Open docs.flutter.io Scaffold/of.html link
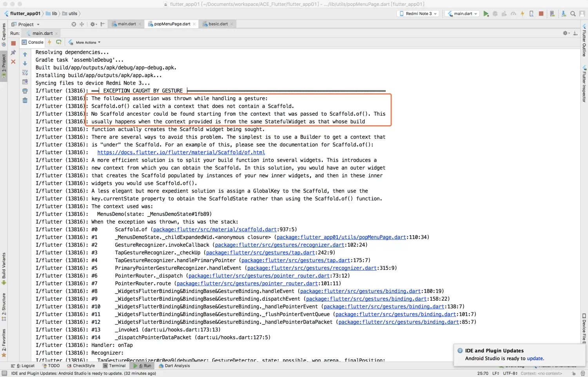This screenshot has height=377, width=588. [181, 152]
